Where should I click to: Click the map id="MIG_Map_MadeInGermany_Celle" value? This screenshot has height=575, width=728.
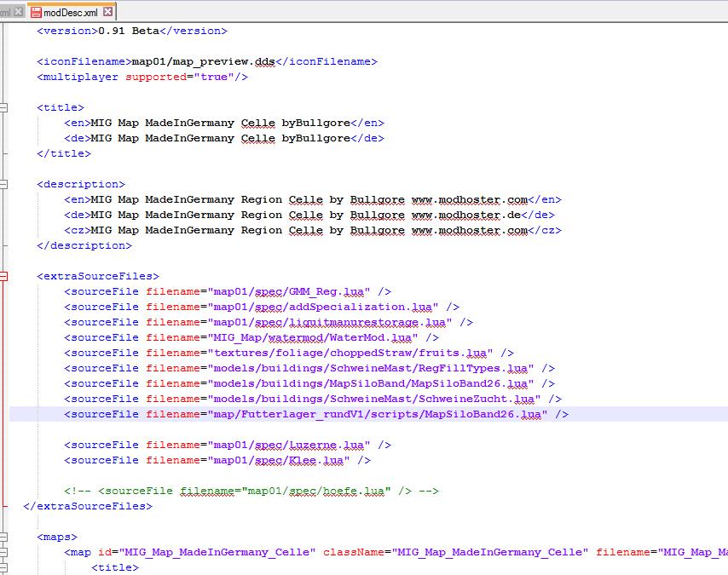point(217,552)
